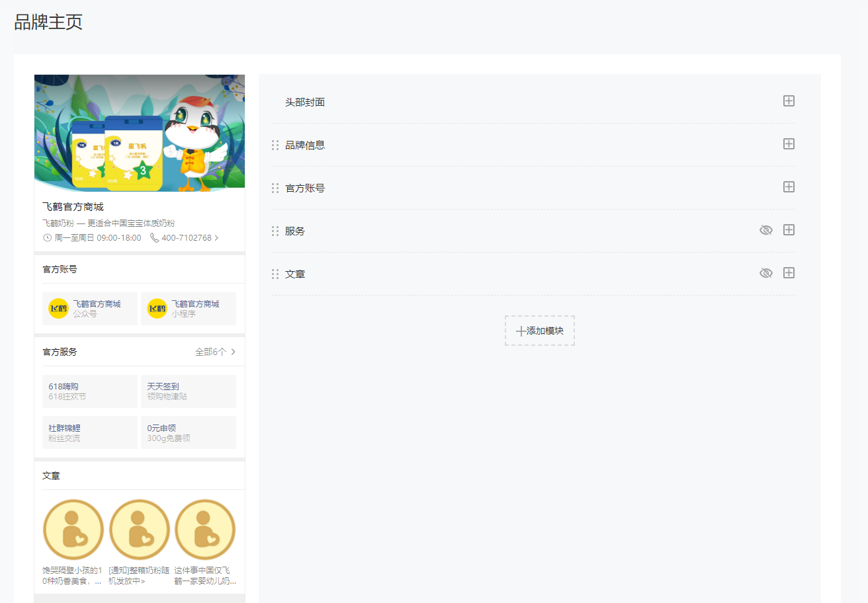Select the 品牌信息 module row label
868x603 pixels.
pos(305,145)
